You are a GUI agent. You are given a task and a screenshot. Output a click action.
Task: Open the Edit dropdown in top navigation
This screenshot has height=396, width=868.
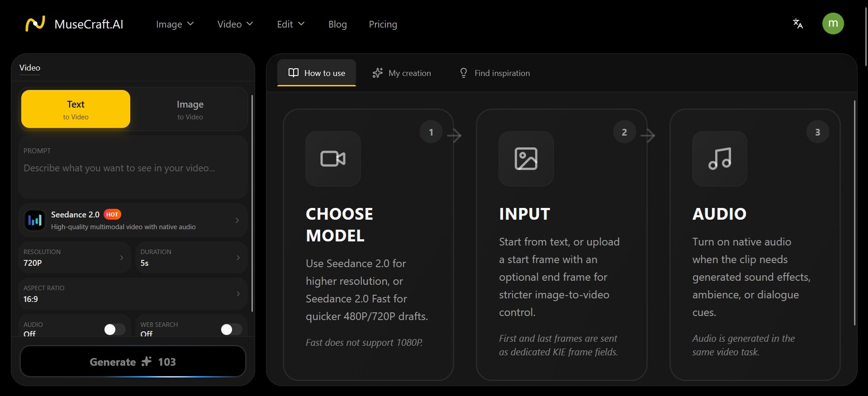click(x=291, y=24)
